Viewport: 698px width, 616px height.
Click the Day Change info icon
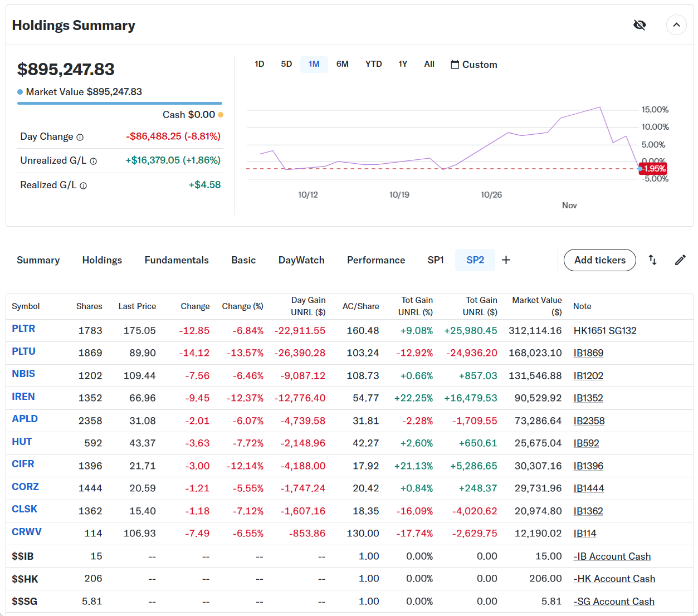click(x=80, y=138)
